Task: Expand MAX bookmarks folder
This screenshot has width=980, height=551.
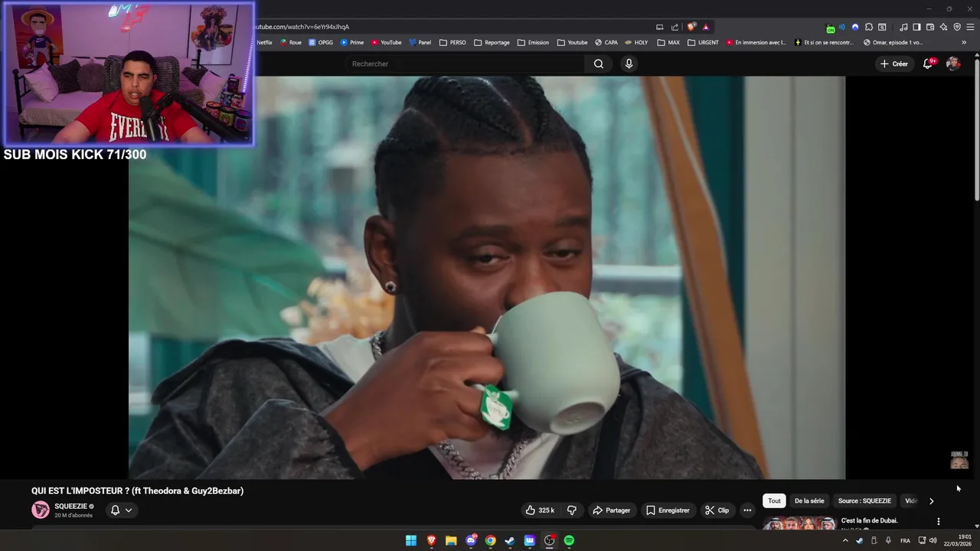Action: [x=668, y=43]
